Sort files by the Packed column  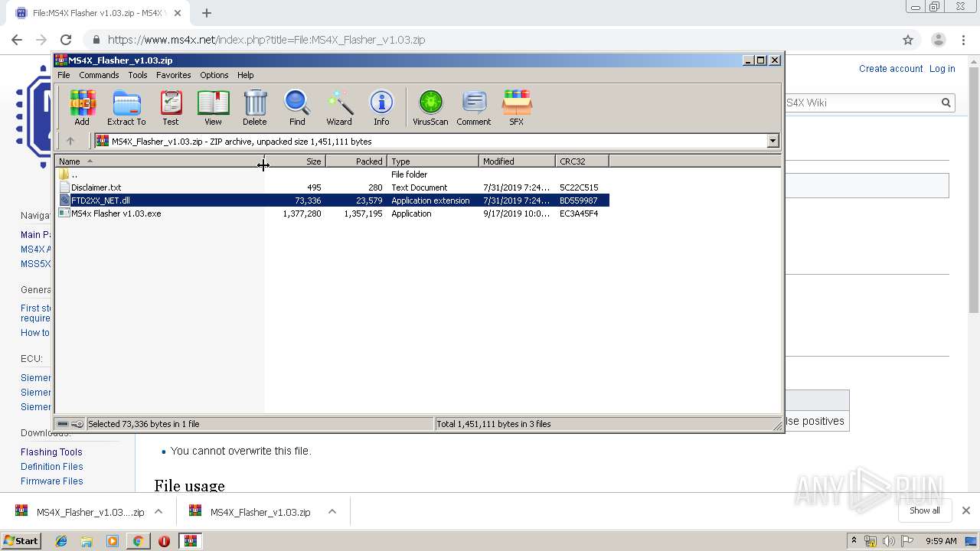[x=356, y=161]
